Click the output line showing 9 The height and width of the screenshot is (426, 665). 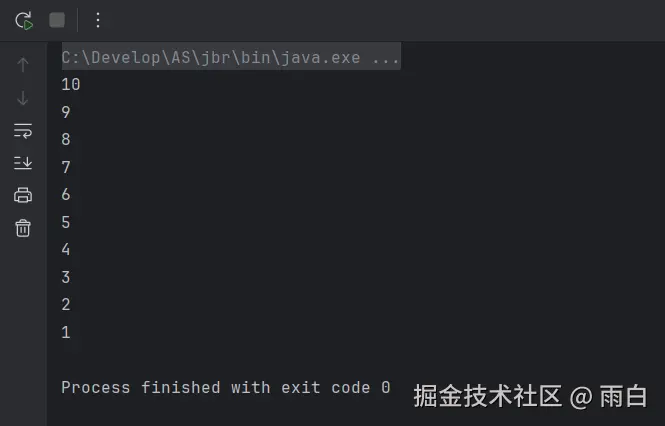[x=66, y=112]
